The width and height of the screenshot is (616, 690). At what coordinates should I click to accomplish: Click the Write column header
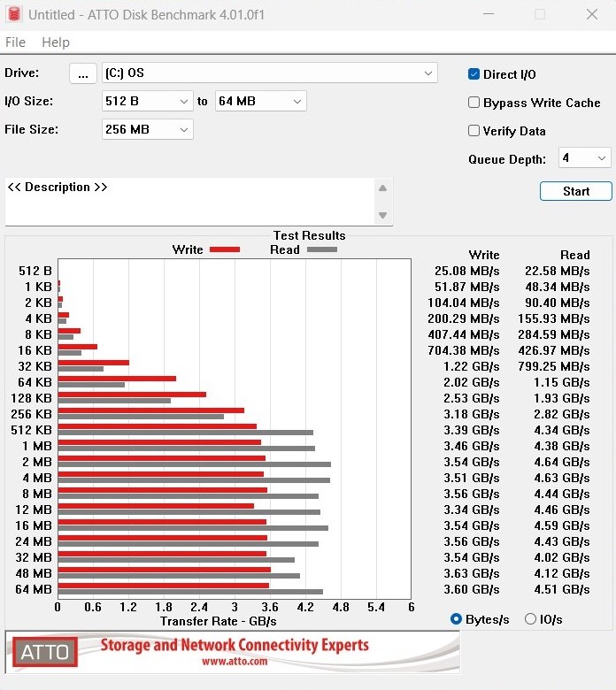point(484,255)
